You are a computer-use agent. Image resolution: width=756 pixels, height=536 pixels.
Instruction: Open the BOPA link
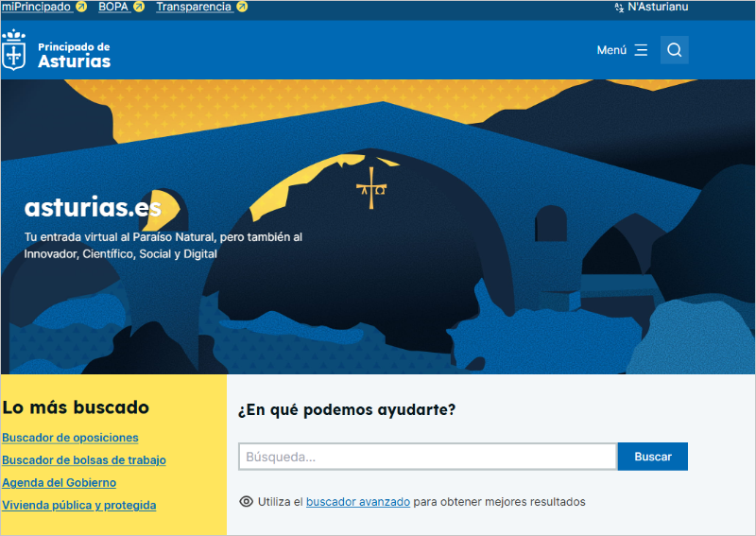click(x=113, y=7)
